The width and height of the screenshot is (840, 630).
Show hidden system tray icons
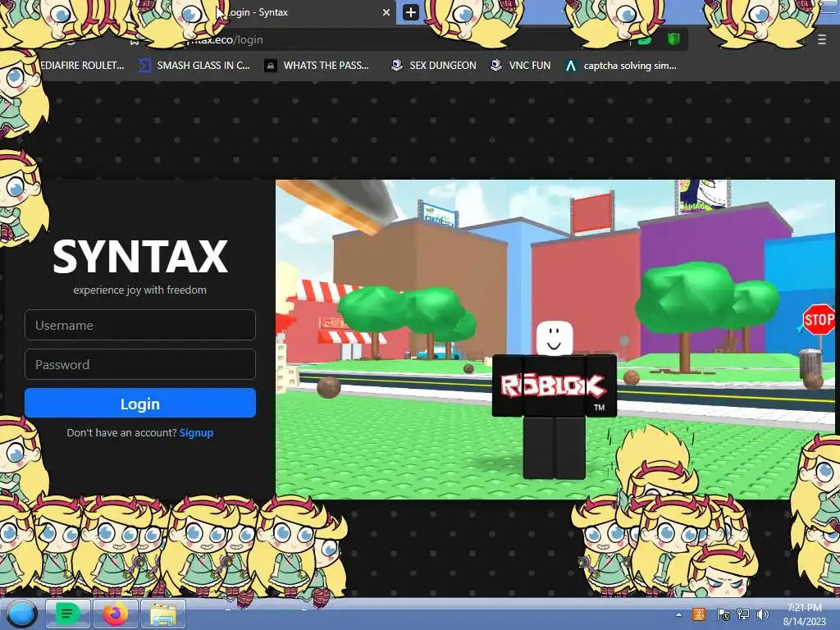click(678, 614)
